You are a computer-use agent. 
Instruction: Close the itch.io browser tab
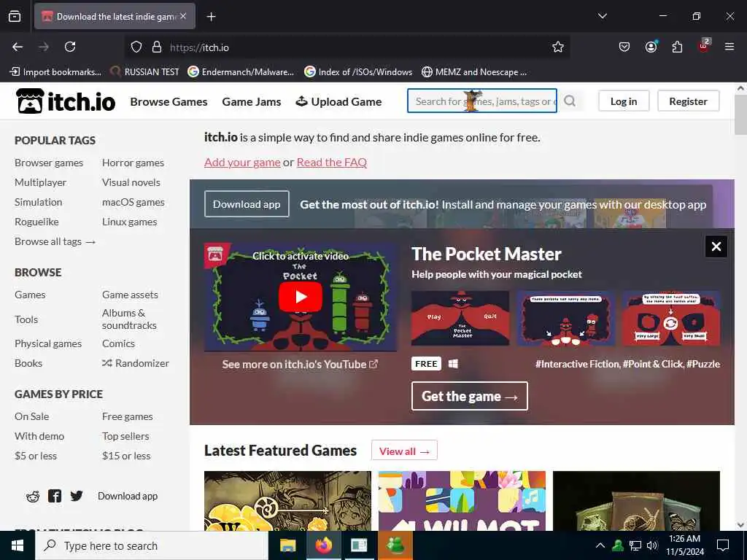183,16
